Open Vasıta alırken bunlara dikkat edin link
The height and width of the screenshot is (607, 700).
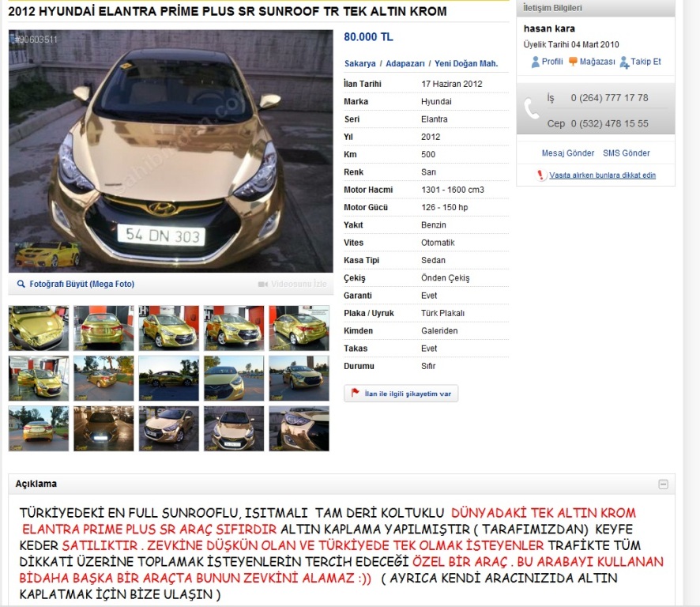(x=602, y=175)
